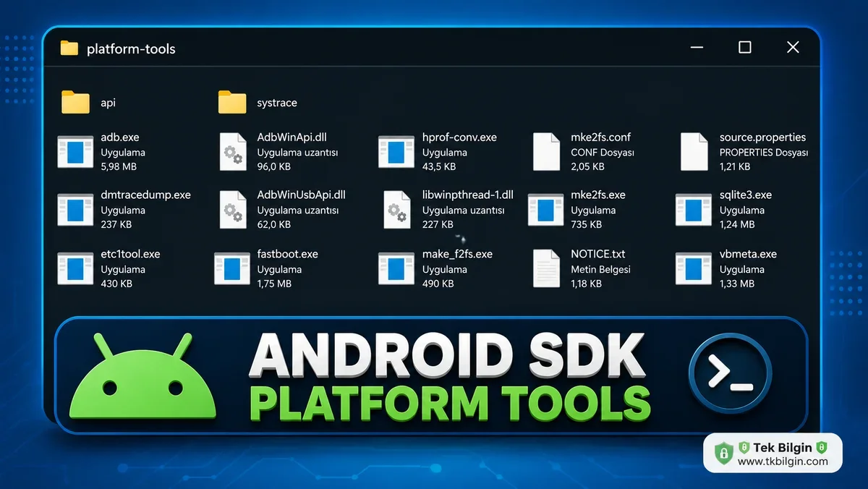This screenshot has height=489, width=868.
Task: Click the 'hprof-conv.exe' file name
Action: coord(459,137)
